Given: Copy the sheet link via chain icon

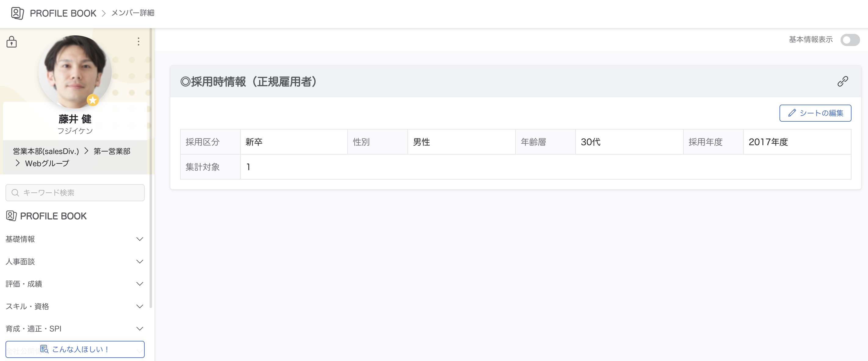Looking at the screenshot, I should click(842, 81).
